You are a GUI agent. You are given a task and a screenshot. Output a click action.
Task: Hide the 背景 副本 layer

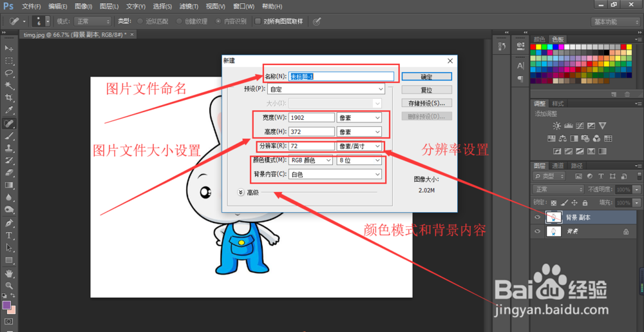[x=537, y=218]
